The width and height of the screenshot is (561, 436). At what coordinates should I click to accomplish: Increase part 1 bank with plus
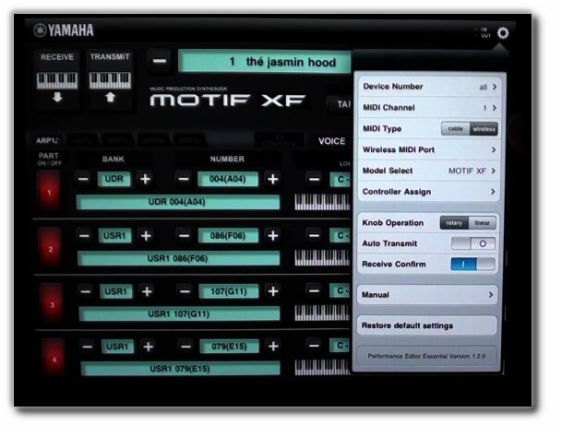pos(145,179)
